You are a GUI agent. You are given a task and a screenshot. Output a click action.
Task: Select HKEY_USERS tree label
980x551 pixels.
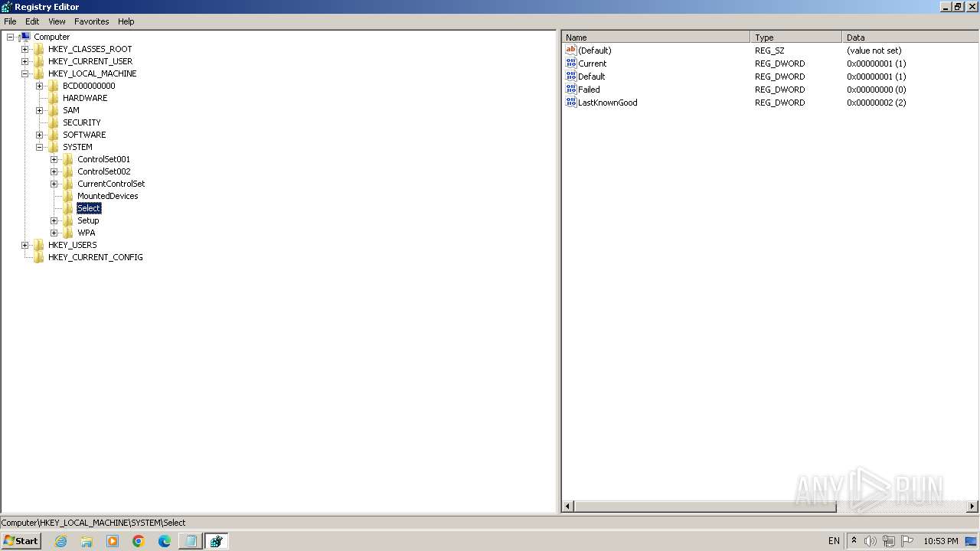(73, 245)
